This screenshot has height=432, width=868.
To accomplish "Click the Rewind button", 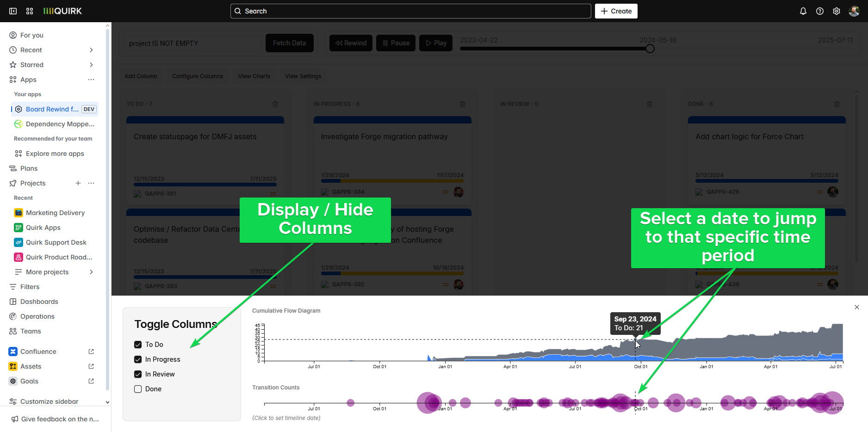I will click(351, 43).
